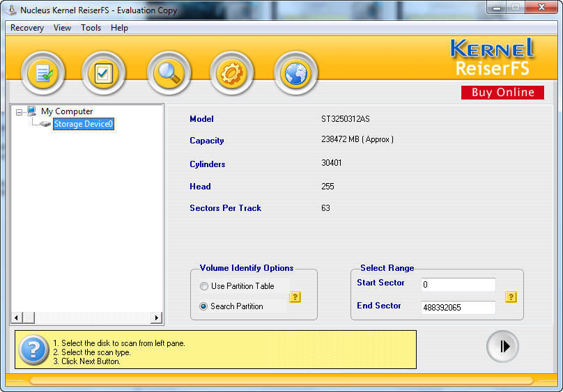Open the Help menu
Viewport: 563px width, 392px height.
119,28
